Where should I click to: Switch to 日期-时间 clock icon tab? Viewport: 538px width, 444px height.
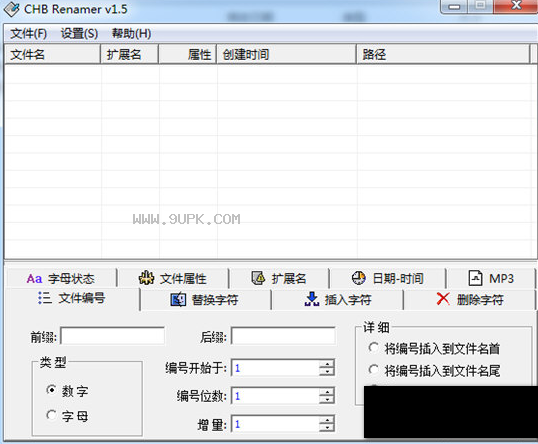(387, 278)
